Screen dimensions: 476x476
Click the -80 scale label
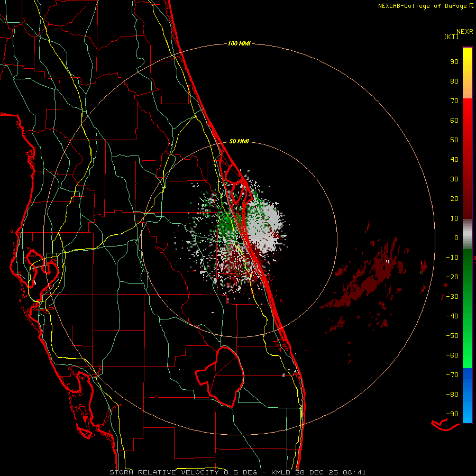[452, 395]
